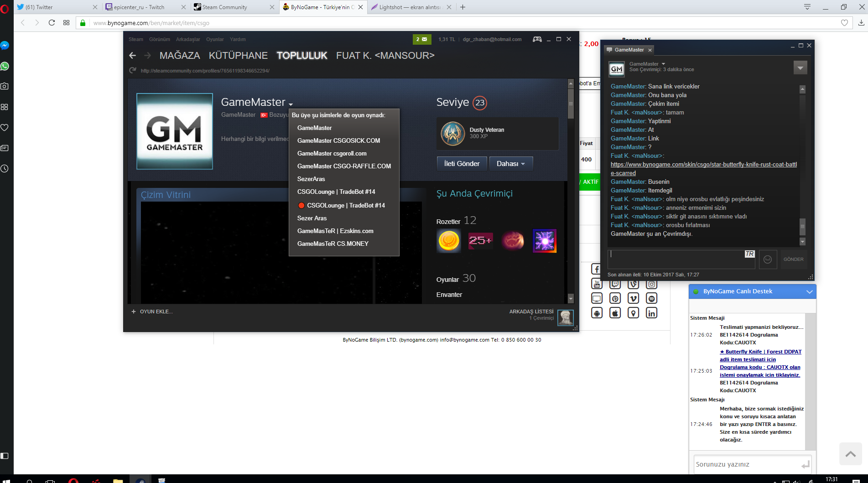Reload the Steam community profile page
The image size is (868, 483).
click(133, 70)
